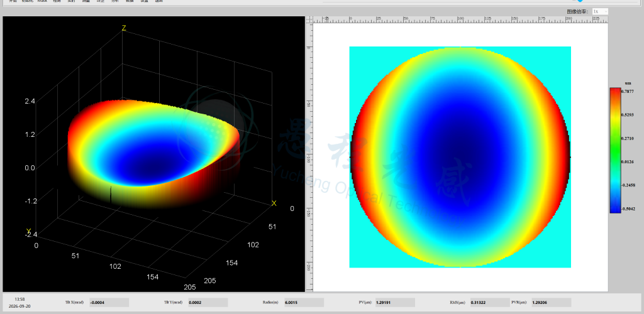Click the PVR value field 1.29206
The image size is (644, 314).
pyautogui.click(x=551, y=303)
